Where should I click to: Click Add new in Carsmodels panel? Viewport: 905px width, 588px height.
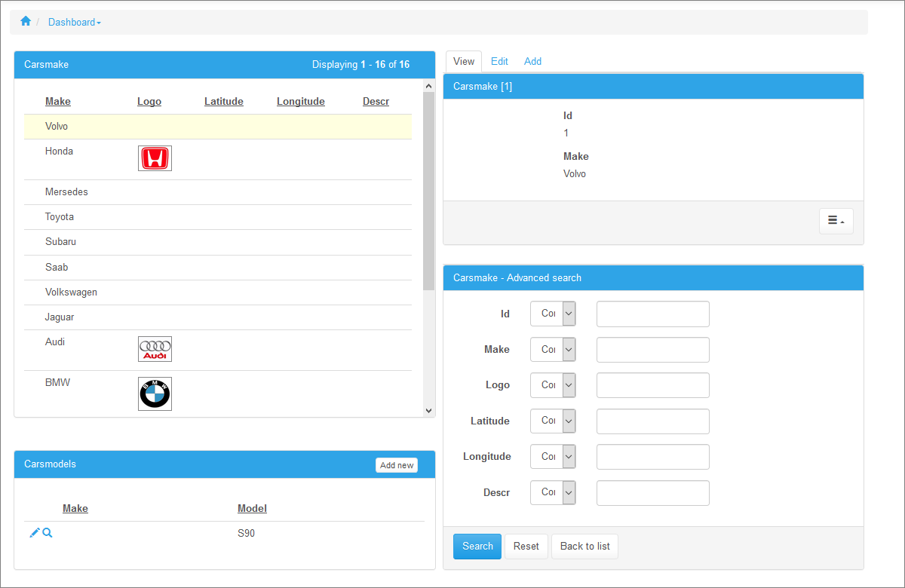click(x=396, y=465)
